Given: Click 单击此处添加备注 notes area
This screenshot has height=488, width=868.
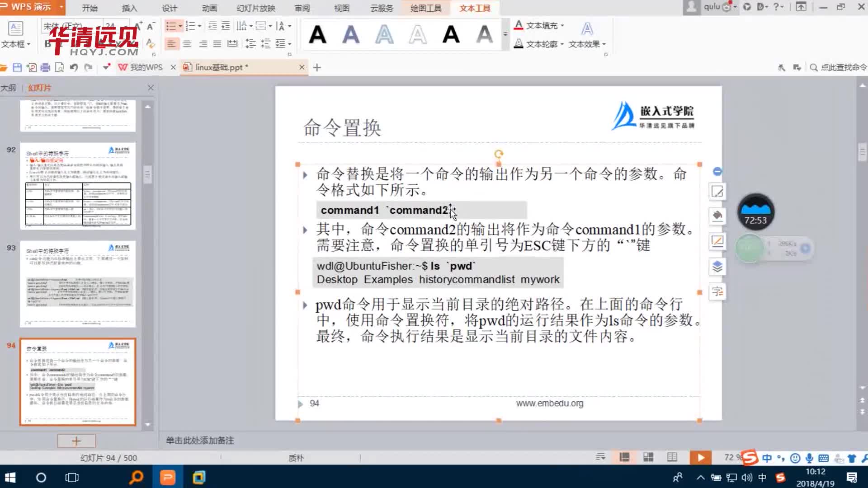Looking at the screenshot, I should click(200, 440).
